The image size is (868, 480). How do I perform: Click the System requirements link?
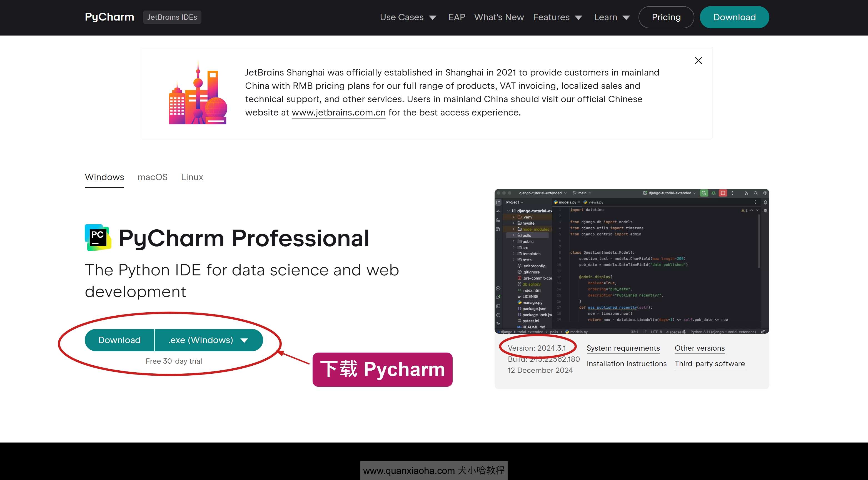click(623, 348)
